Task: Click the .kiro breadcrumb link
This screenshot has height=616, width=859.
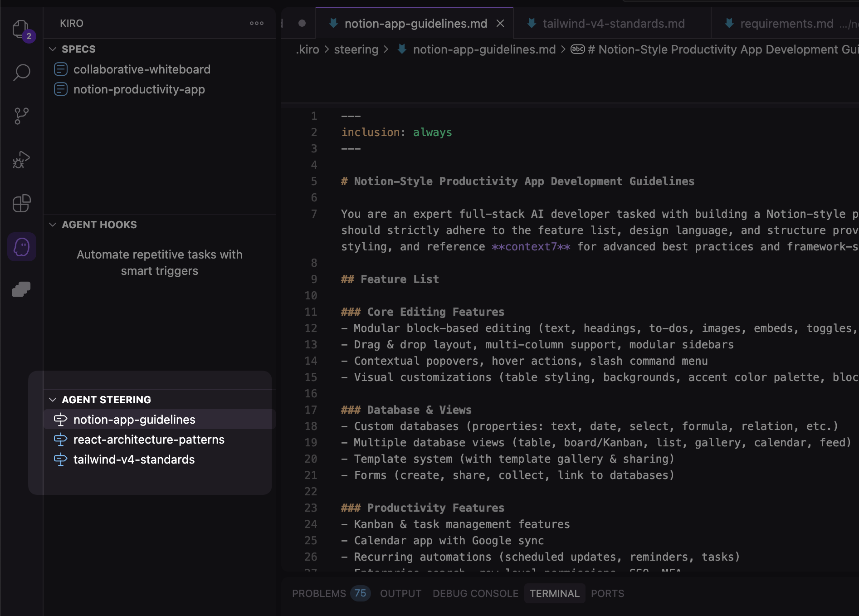Action: (307, 49)
